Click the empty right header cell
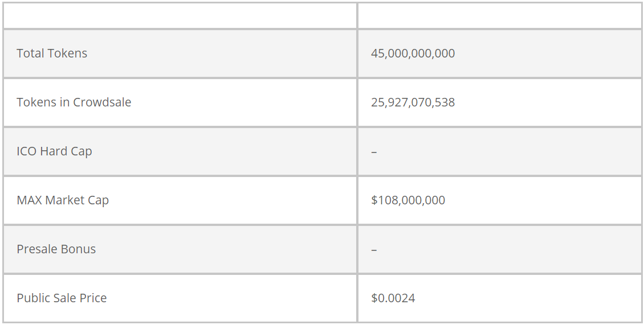The image size is (644, 325). click(x=499, y=16)
